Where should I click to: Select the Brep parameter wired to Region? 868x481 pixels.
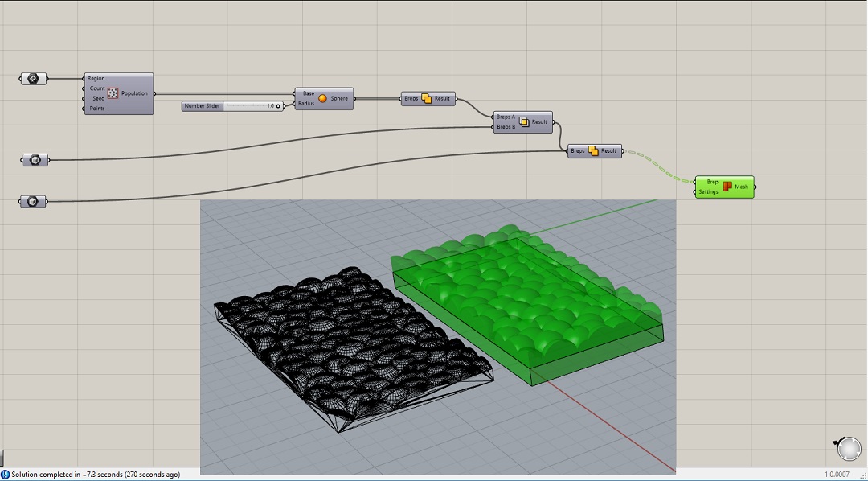coord(34,79)
